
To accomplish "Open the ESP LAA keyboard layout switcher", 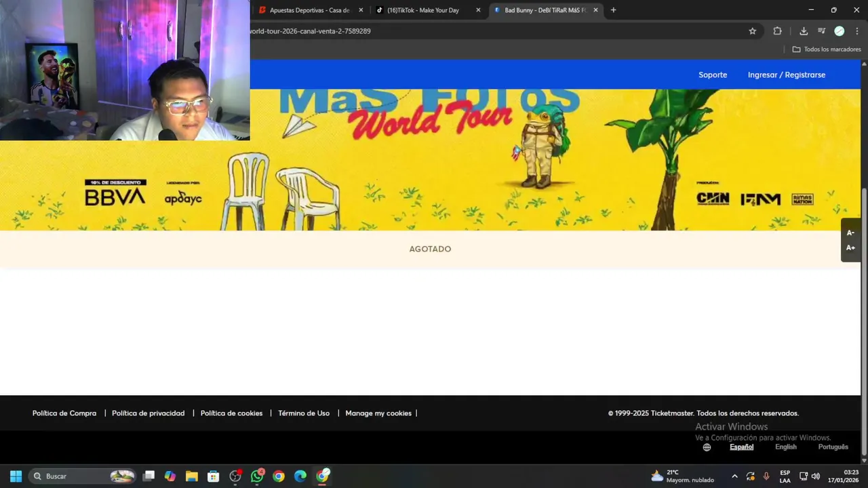I will 785,476.
